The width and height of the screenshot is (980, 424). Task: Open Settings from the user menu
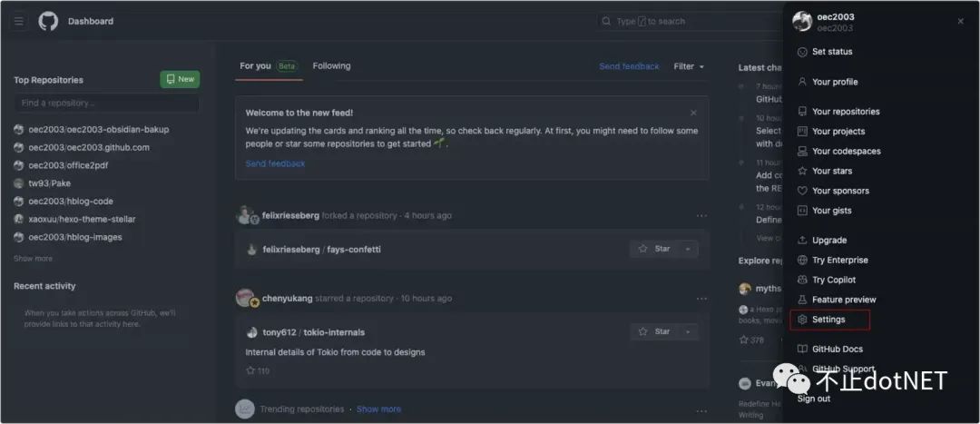(828, 320)
